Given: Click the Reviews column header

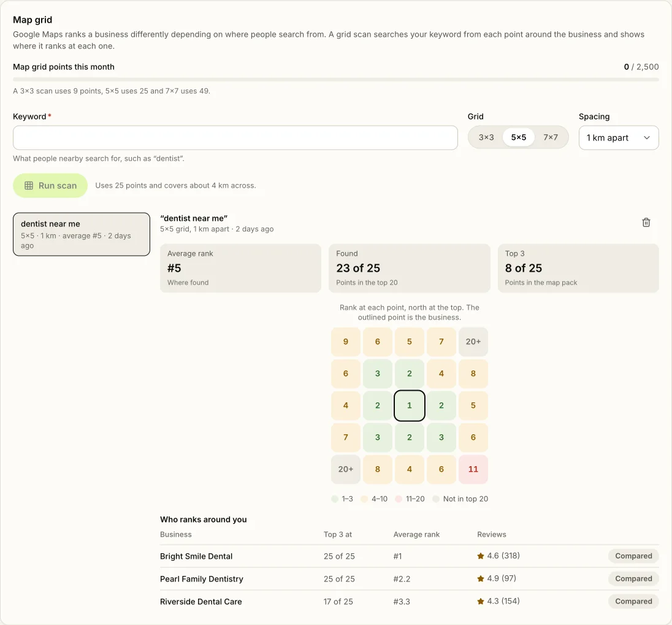Looking at the screenshot, I should click(492, 535).
